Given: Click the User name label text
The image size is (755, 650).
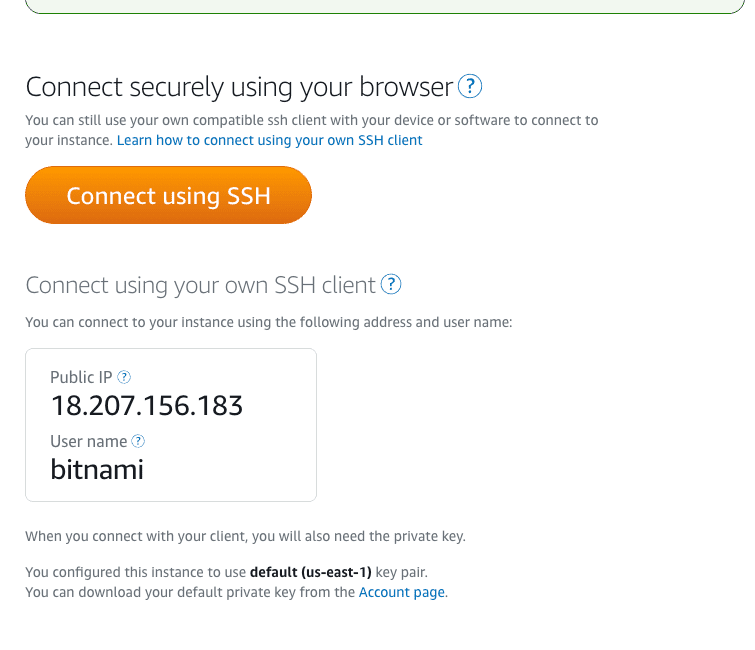Looking at the screenshot, I should pyautogui.click(x=89, y=441).
